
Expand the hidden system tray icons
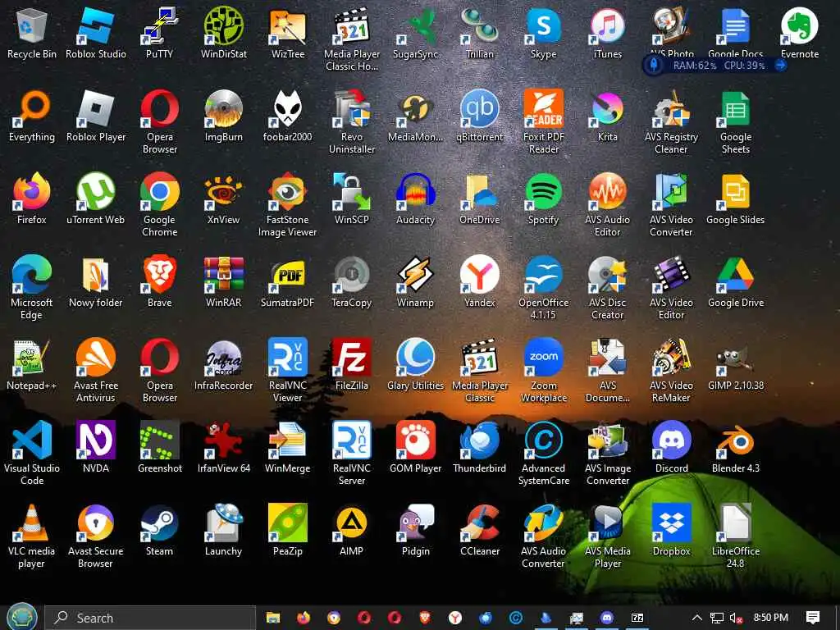pos(697,618)
